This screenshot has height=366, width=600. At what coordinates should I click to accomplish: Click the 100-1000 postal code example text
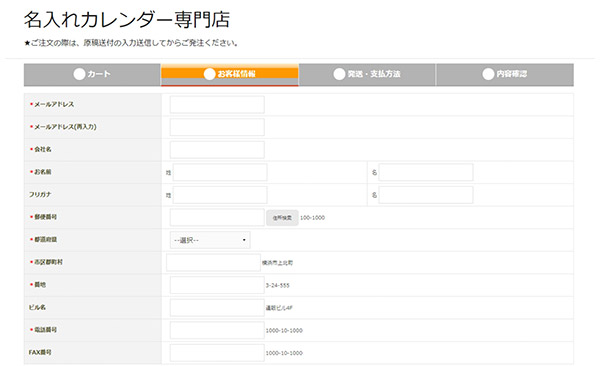coord(312,218)
